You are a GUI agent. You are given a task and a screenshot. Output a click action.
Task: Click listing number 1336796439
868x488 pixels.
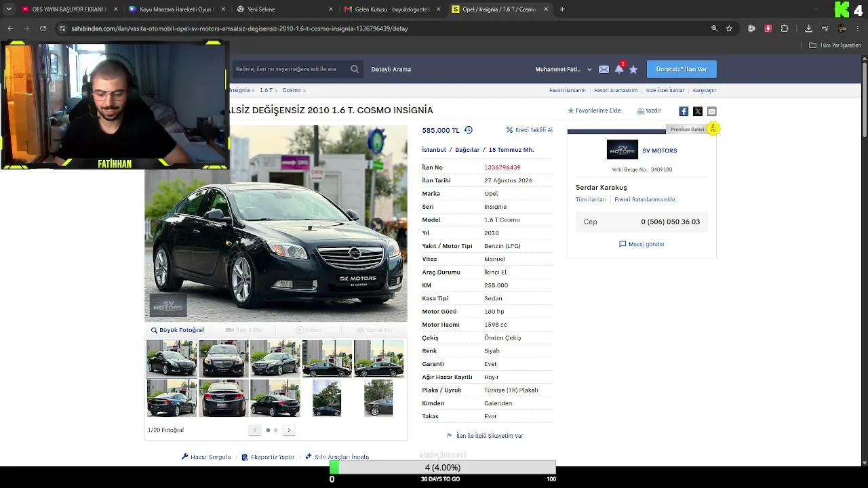coord(502,167)
